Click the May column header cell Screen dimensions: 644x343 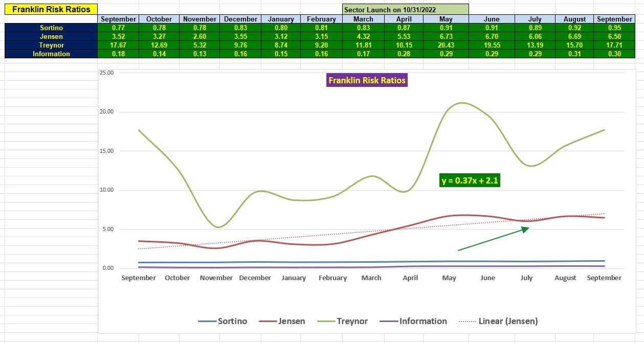click(446, 19)
